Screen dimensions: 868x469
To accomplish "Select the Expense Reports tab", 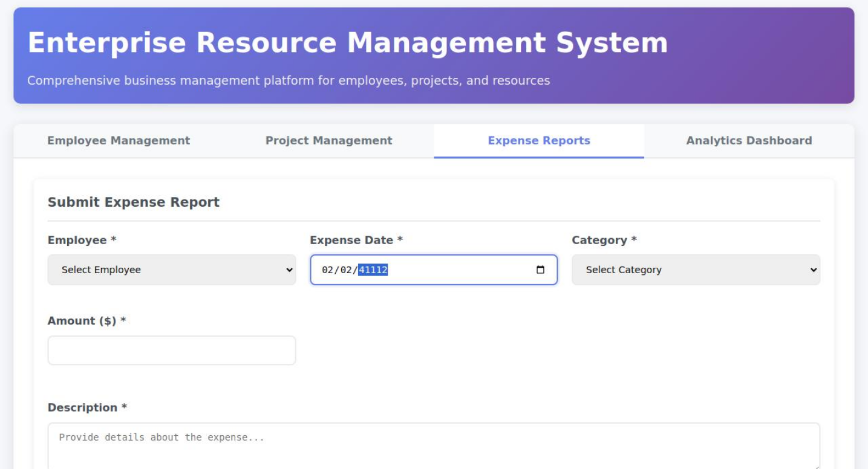I will pos(538,141).
